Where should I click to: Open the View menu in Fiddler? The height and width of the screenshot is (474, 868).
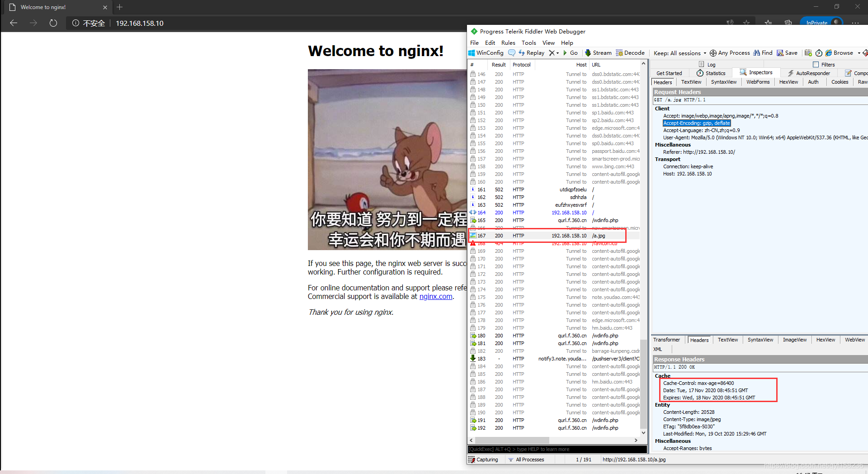point(548,43)
